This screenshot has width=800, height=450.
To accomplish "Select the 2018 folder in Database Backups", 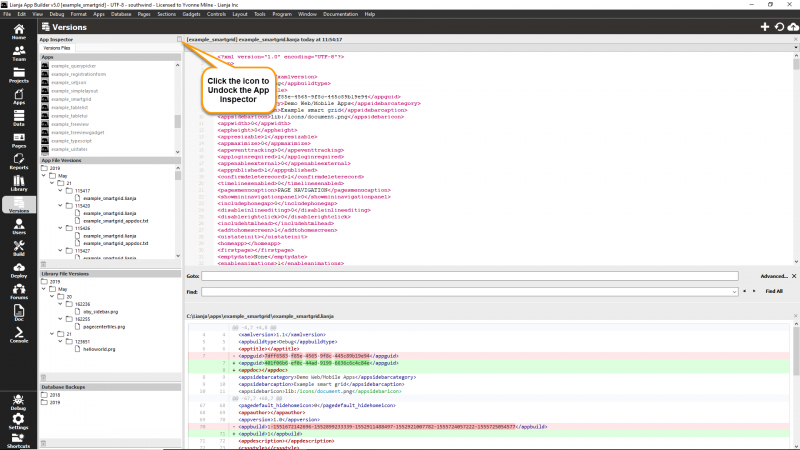I will (55, 395).
